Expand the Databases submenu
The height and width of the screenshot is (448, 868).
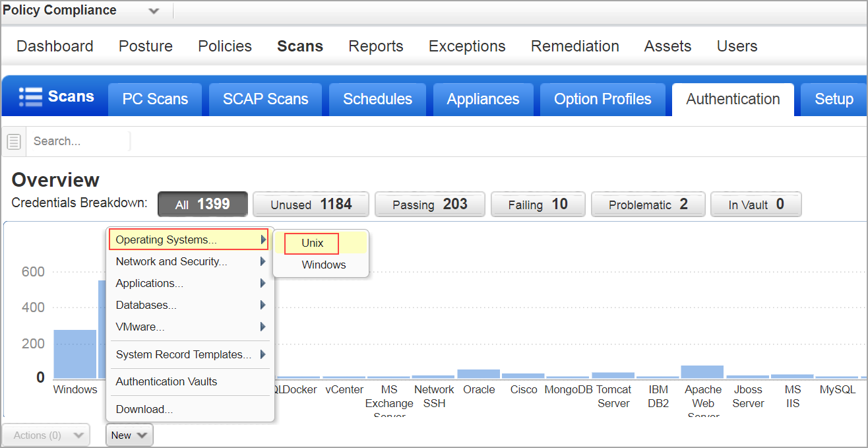click(x=190, y=305)
